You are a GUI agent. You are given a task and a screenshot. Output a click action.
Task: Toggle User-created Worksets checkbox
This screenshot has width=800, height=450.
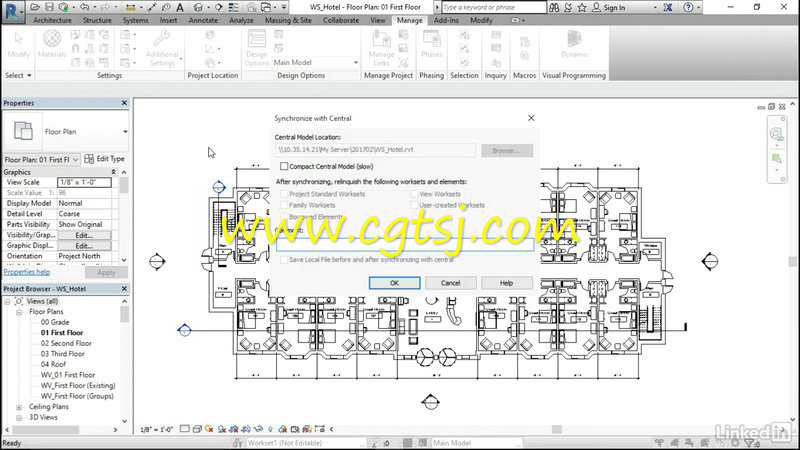click(414, 205)
